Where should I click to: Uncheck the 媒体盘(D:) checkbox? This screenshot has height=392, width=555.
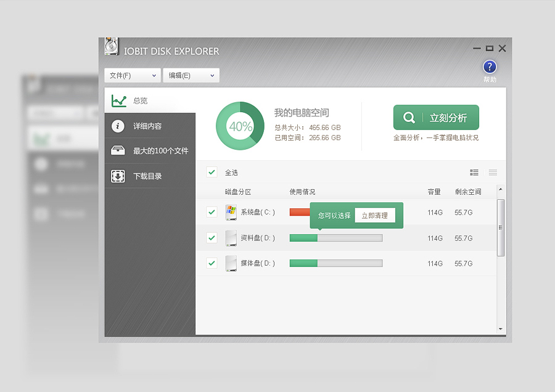tap(212, 264)
